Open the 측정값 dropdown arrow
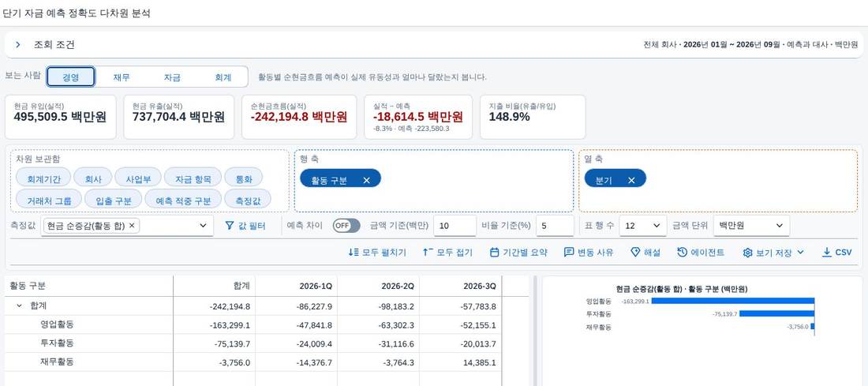The image size is (868, 386). pos(203,226)
